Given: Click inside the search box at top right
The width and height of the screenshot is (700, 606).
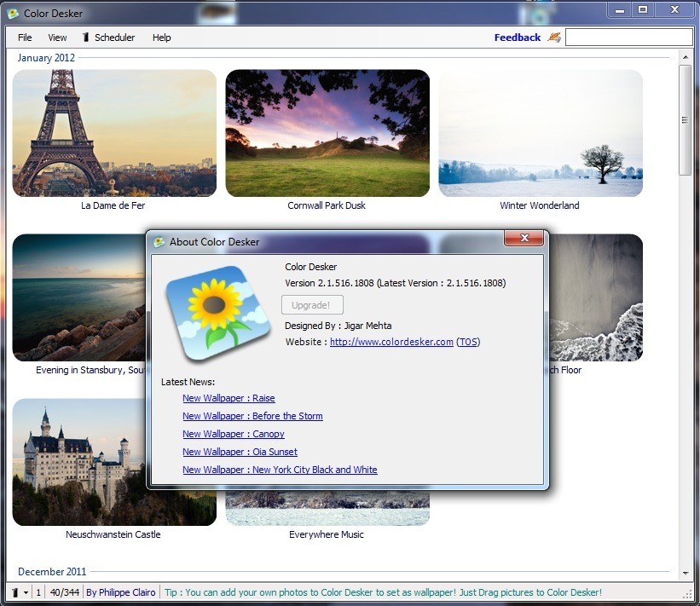Looking at the screenshot, I should pyautogui.click(x=631, y=36).
